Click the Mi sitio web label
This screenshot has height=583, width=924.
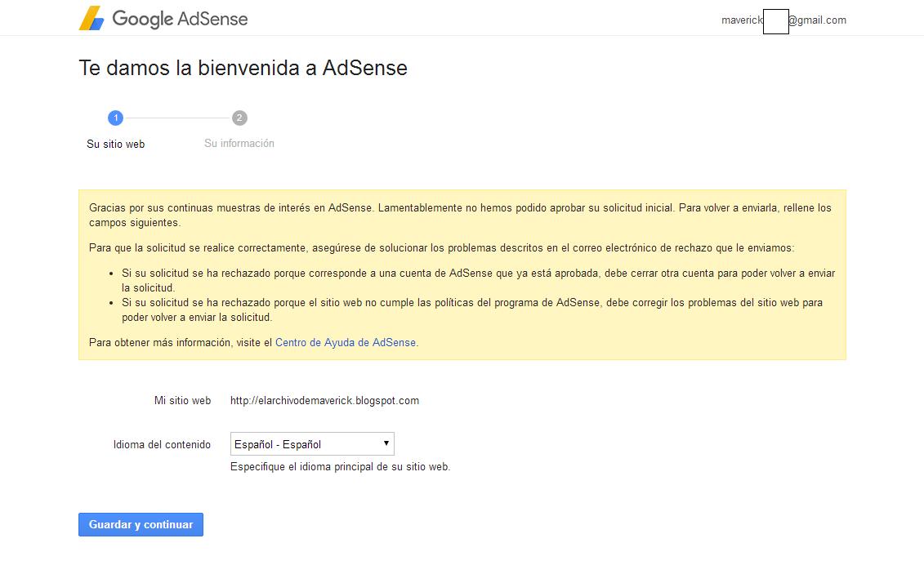(x=183, y=400)
